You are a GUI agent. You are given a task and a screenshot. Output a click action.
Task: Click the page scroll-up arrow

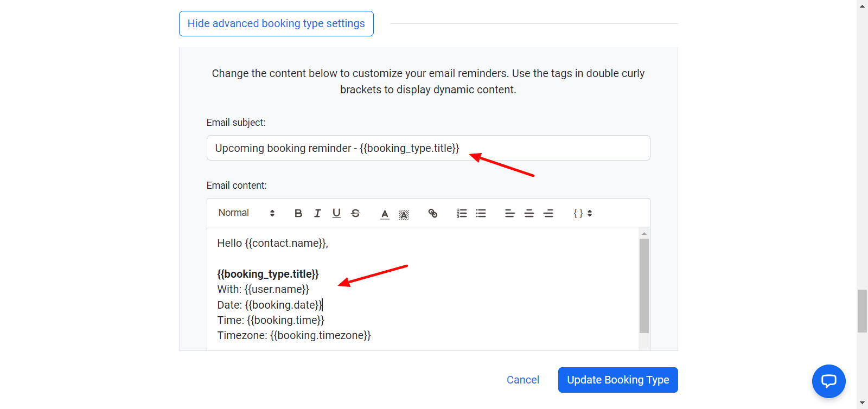pyautogui.click(x=862, y=5)
